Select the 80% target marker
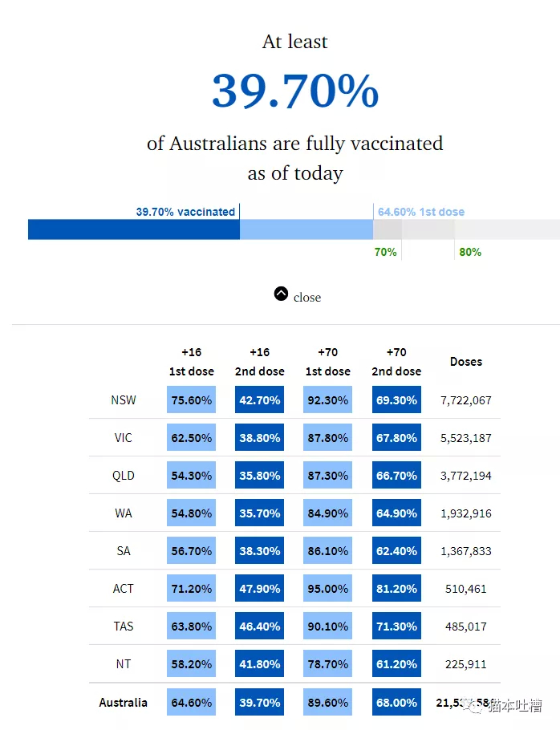Viewport: 560px width, 730px height. point(470,252)
